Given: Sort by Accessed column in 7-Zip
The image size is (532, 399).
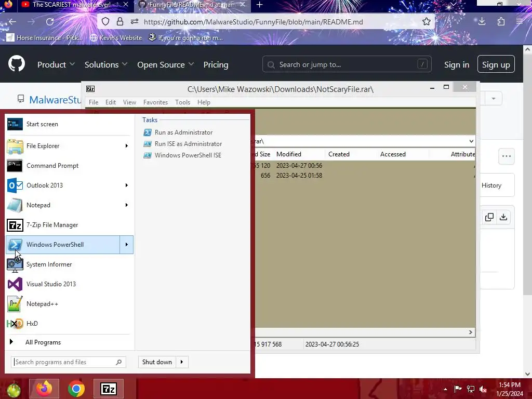Looking at the screenshot, I should [403, 154].
